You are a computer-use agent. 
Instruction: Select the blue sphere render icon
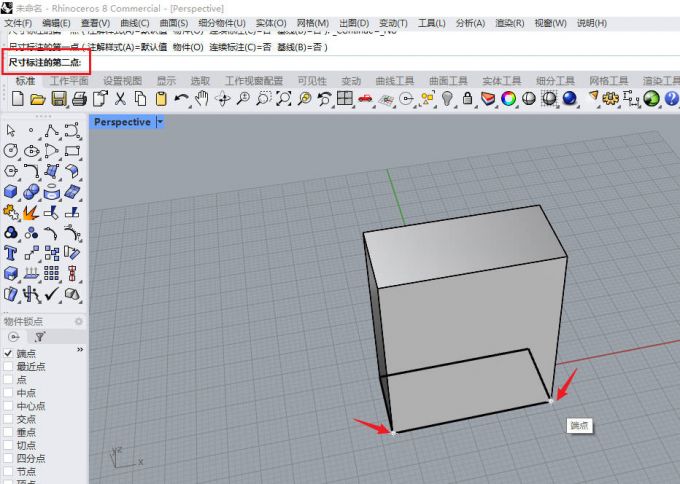point(569,99)
